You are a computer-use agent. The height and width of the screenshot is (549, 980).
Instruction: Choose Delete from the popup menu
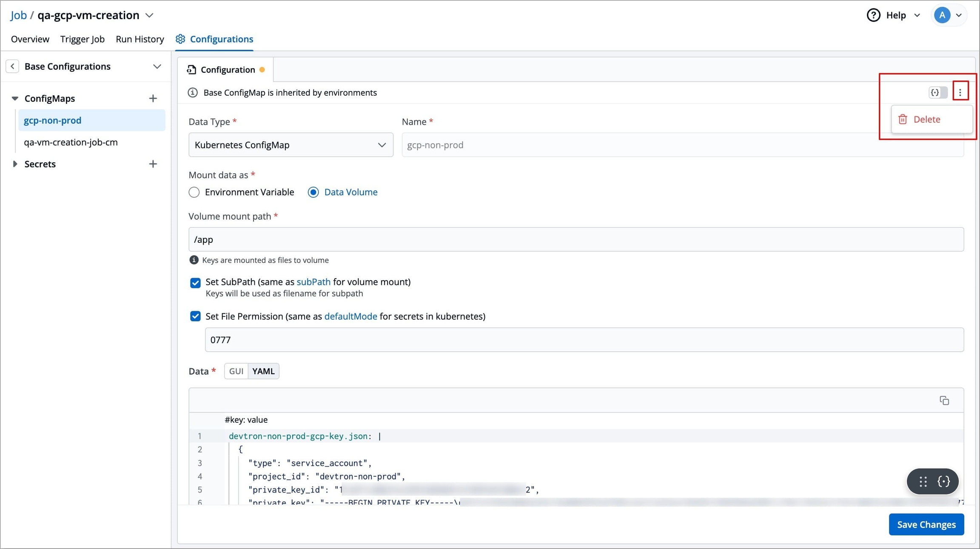click(x=926, y=119)
